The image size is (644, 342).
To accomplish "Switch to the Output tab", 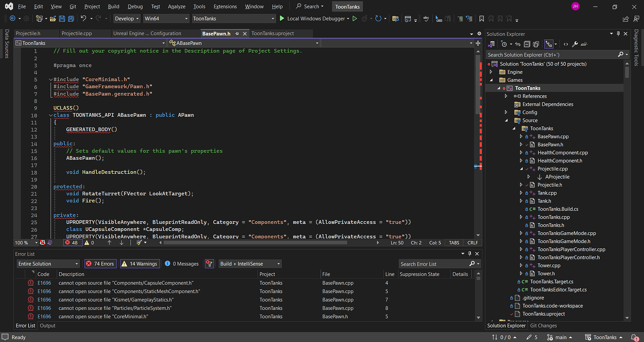I will (x=47, y=325).
